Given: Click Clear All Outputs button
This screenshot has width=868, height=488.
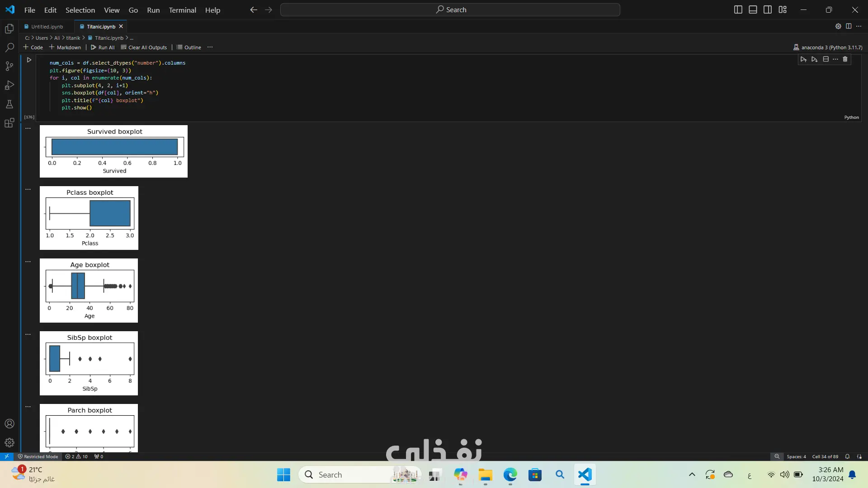Looking at the screenshot, I should [144, 47].
